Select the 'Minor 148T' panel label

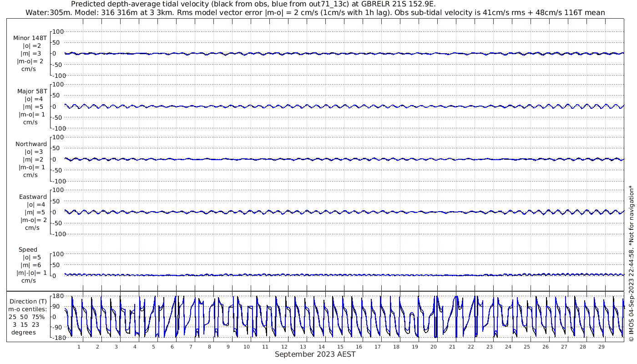click(30, 38)
